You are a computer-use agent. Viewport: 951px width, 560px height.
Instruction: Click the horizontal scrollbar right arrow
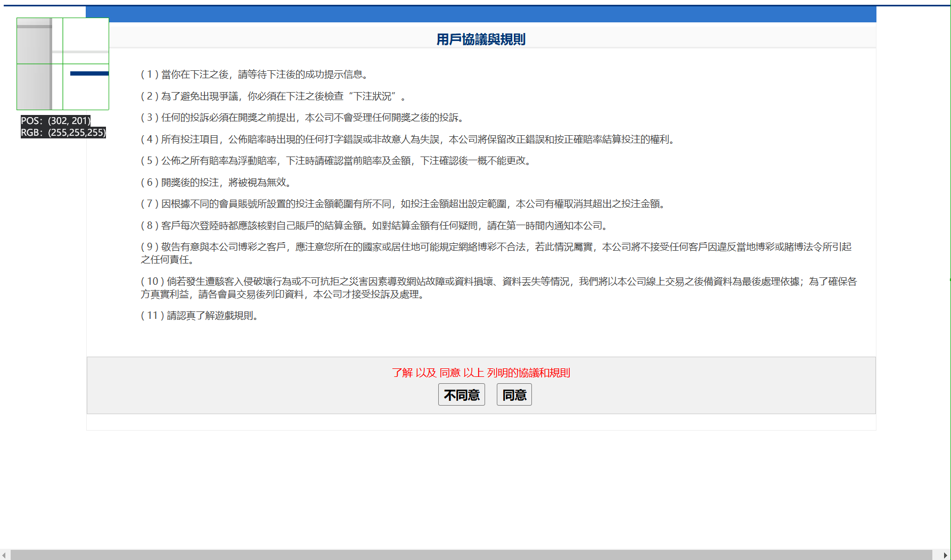pos(945,555)
